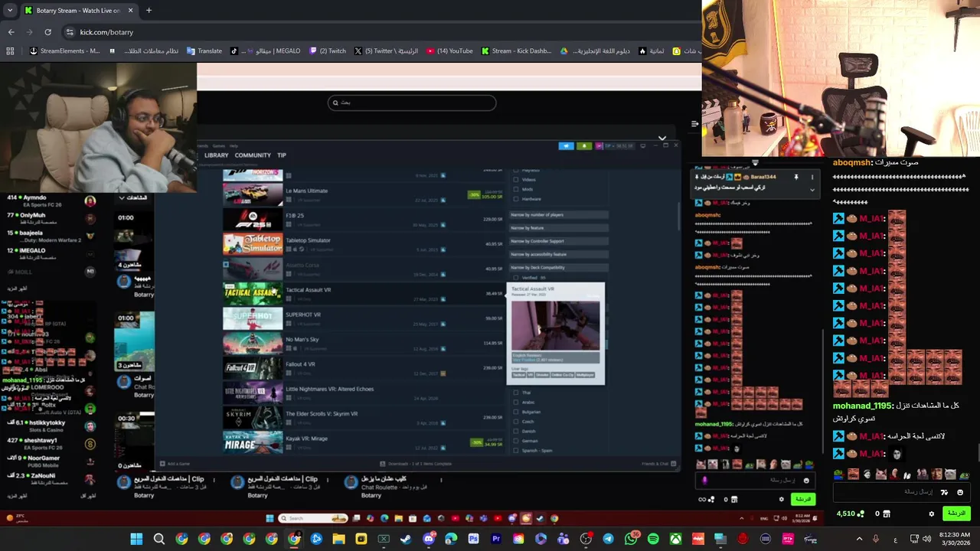The height and width of the screenshot is (551, 980).
Task: Tick the Hardware filter checkbox
Action: tap(516, 199)
